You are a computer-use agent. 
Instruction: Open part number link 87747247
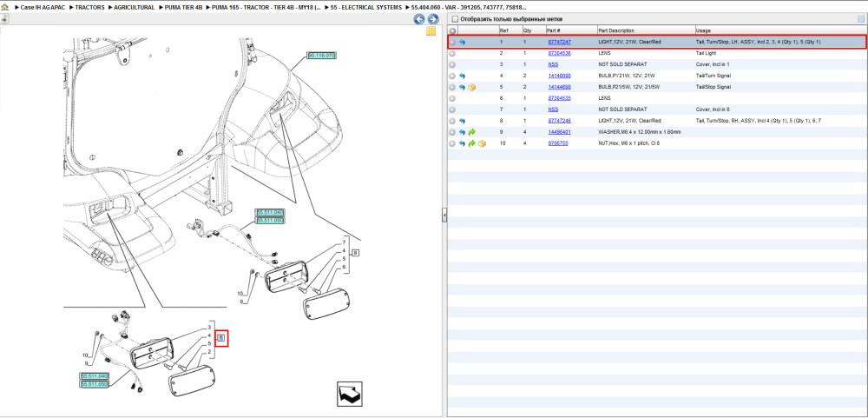tap(559, 42)
